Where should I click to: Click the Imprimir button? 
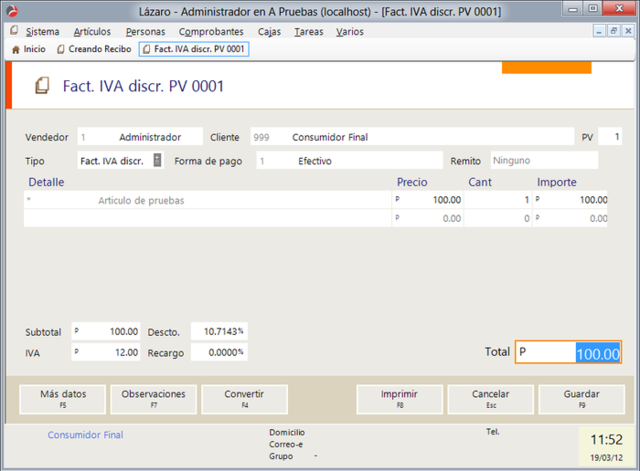[400, 399]
